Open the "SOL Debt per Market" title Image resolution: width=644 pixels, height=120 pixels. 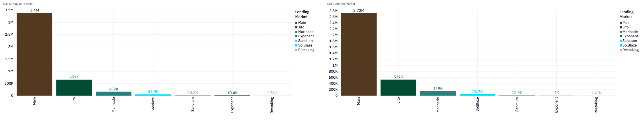(x=341, y=4)
